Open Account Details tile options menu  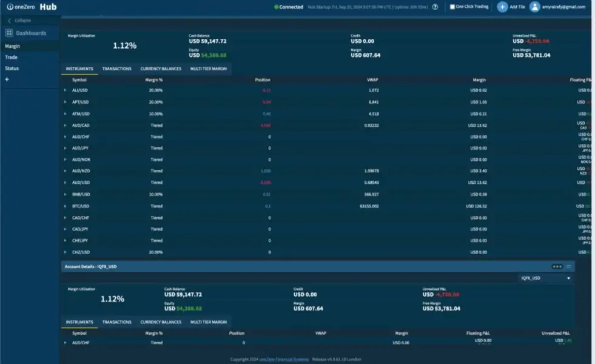(557, 266)
